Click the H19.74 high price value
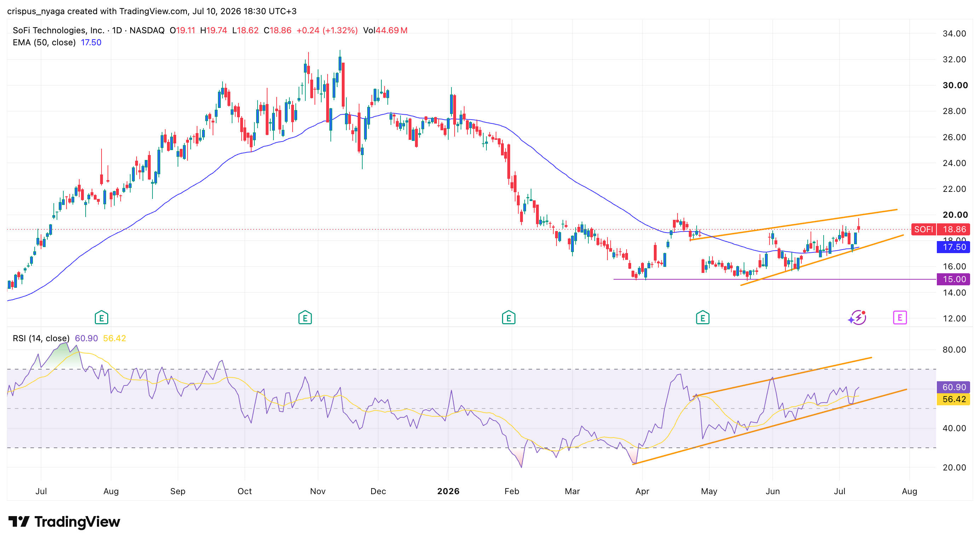 (x=213, y=30)
